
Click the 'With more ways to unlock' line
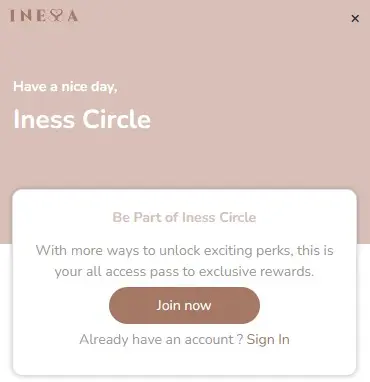[x=184, y=250]
